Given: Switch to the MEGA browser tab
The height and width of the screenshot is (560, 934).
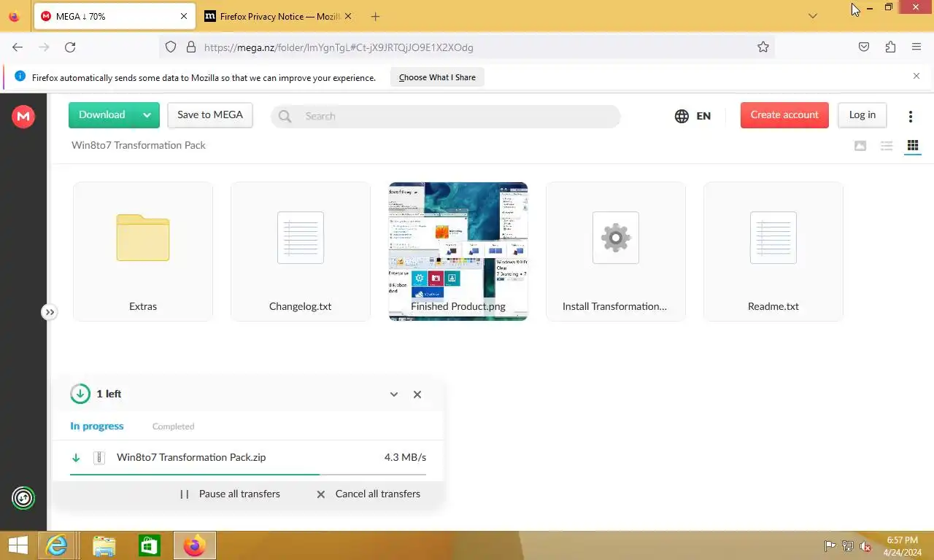Looking at the screenshot, I should coord(114,16).
